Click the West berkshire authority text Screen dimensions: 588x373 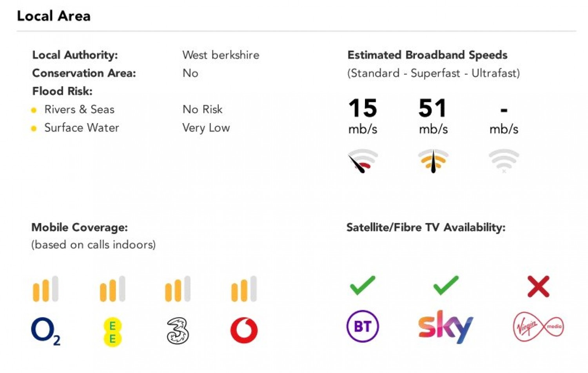(221, 55)
